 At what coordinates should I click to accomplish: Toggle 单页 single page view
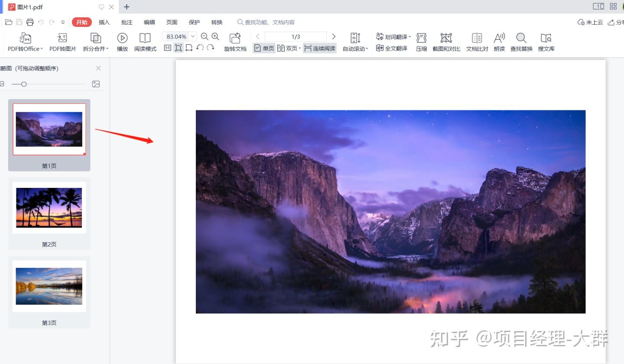click(x=264, y=48)
